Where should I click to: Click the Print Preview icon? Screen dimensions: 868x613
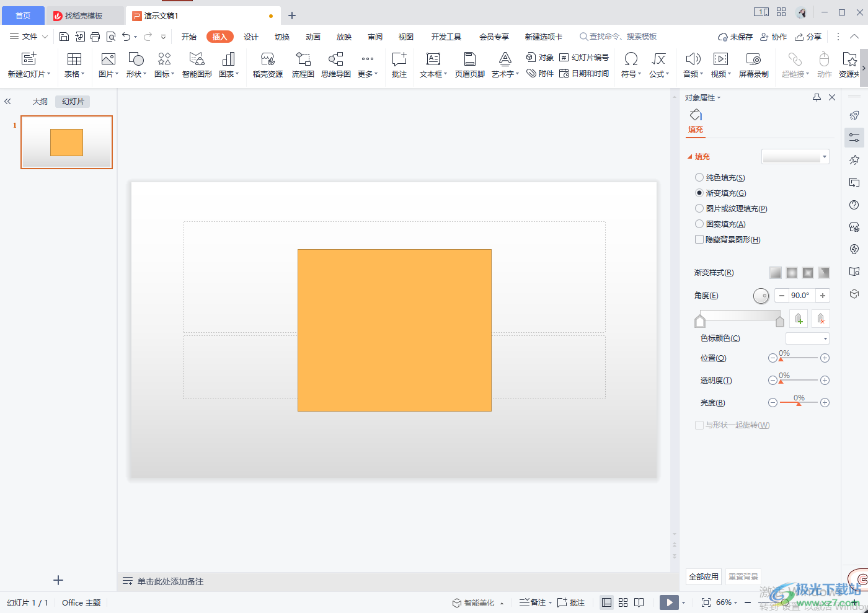pos(111,37)
